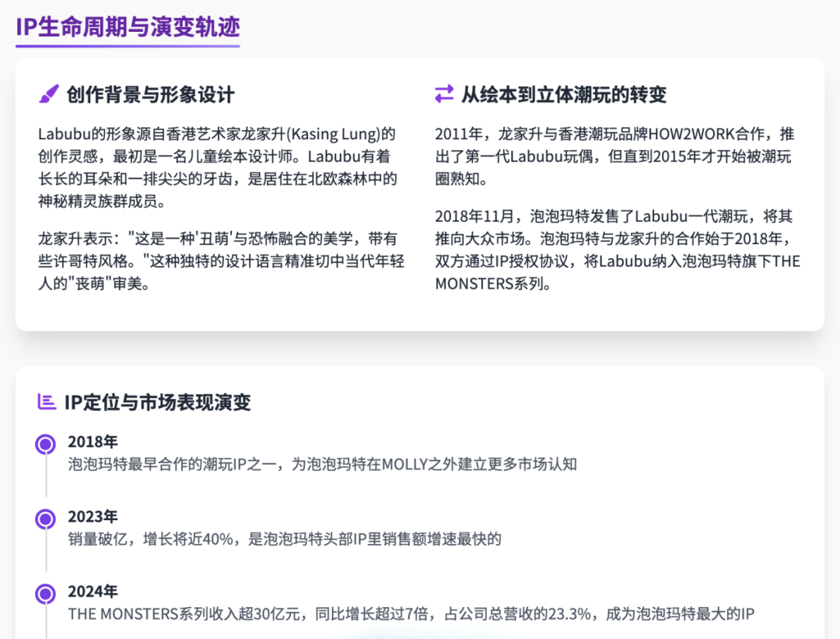Select the 2023年 timeline marker dot
The height and width of the screenshot is (639, 840).
(x=46, y=519)
